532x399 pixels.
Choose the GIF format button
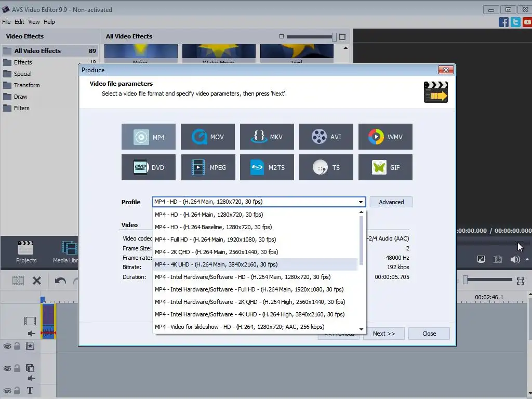[385, 167]
